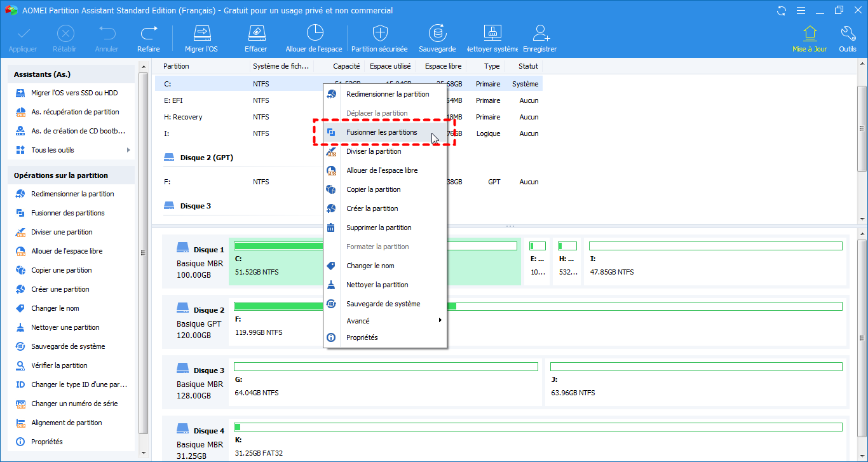Screen dimensions: 868x462
Task: Select the E: EFI row in the list
Action: [349, 100]
